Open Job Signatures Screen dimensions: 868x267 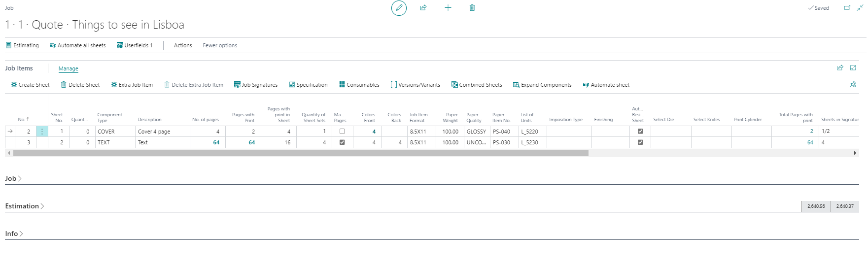click(x=256, y=85)
